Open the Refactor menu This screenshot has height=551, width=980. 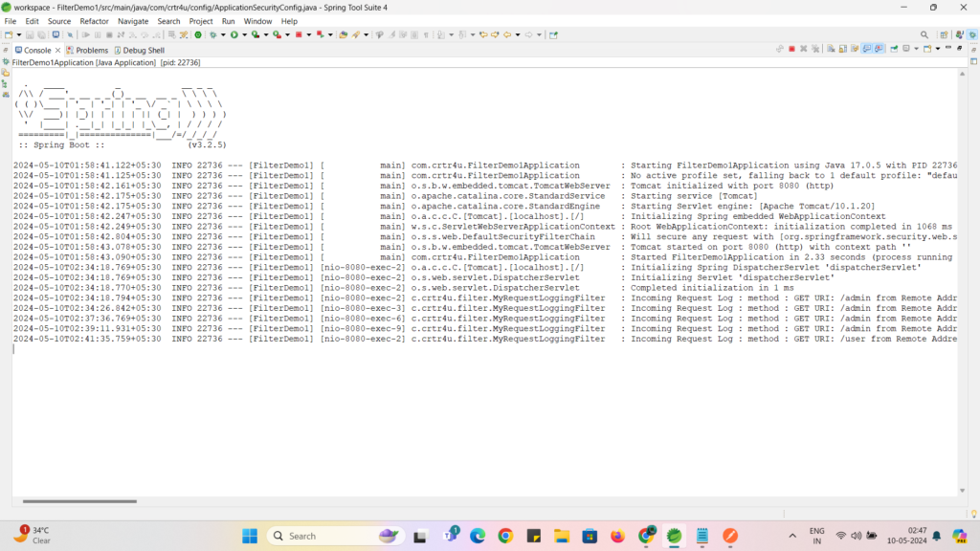(x=95, y=21)
